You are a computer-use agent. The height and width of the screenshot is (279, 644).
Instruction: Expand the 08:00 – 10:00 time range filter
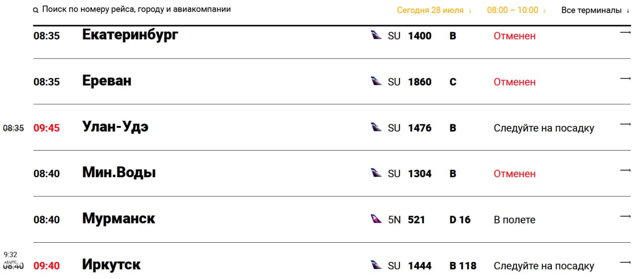click(516, 10)
